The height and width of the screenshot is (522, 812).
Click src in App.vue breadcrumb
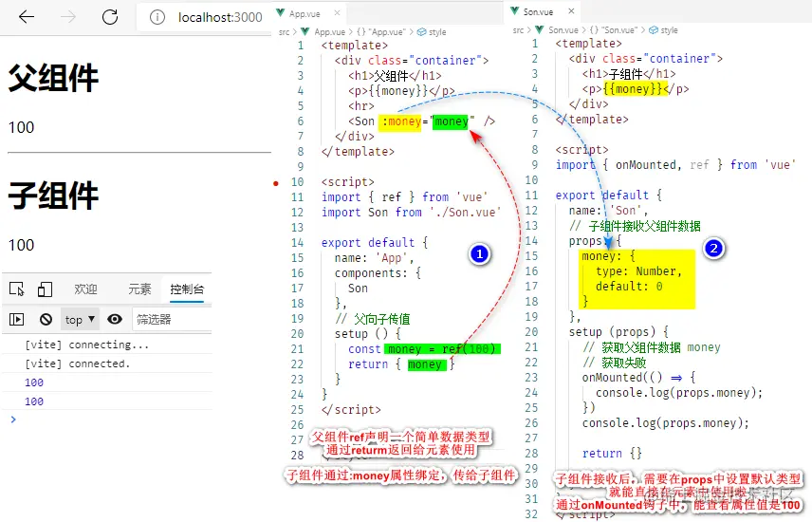click(284, 31)
